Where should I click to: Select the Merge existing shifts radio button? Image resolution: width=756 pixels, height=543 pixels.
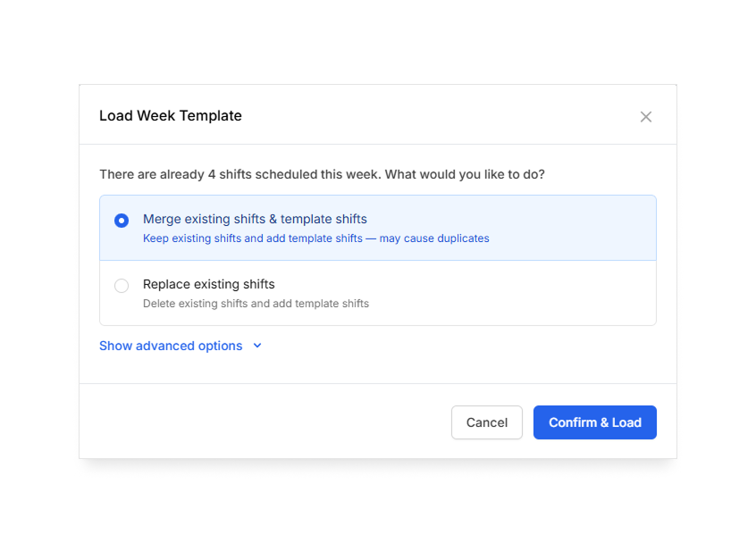(x=122, y=221)
